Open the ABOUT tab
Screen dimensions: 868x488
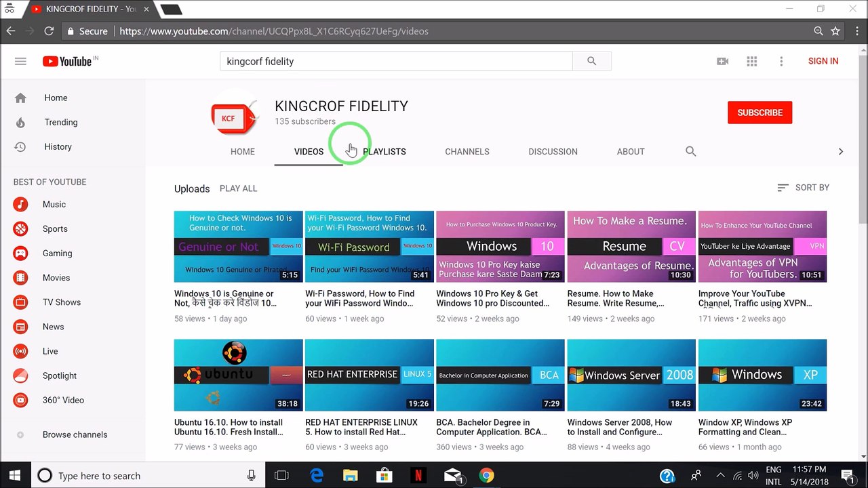(631, 151)
